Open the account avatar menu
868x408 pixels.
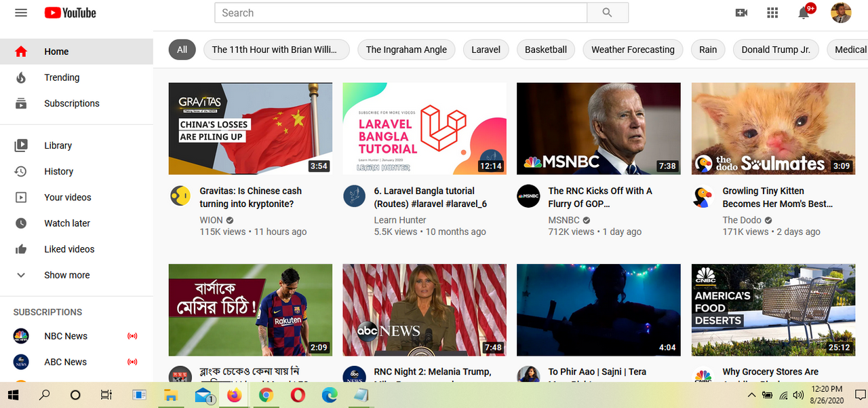pyautogui.click(x=841, y=13)
